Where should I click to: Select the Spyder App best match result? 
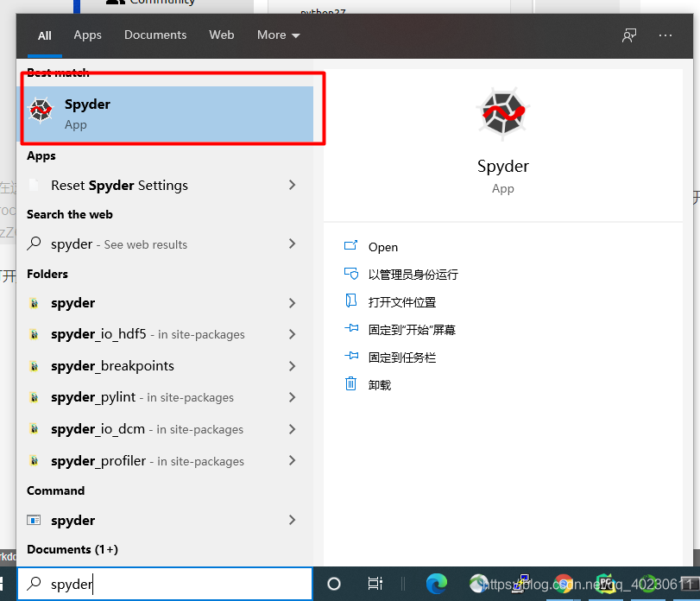(165, 114)
